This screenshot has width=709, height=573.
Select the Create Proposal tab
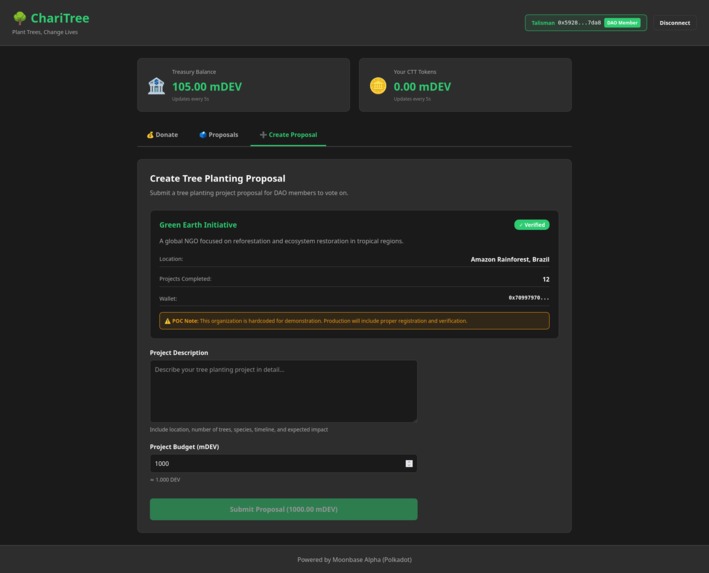coord(288,135)
